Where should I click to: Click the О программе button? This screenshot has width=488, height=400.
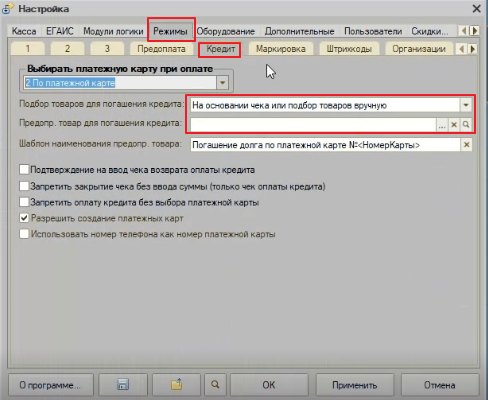(50, 385)
